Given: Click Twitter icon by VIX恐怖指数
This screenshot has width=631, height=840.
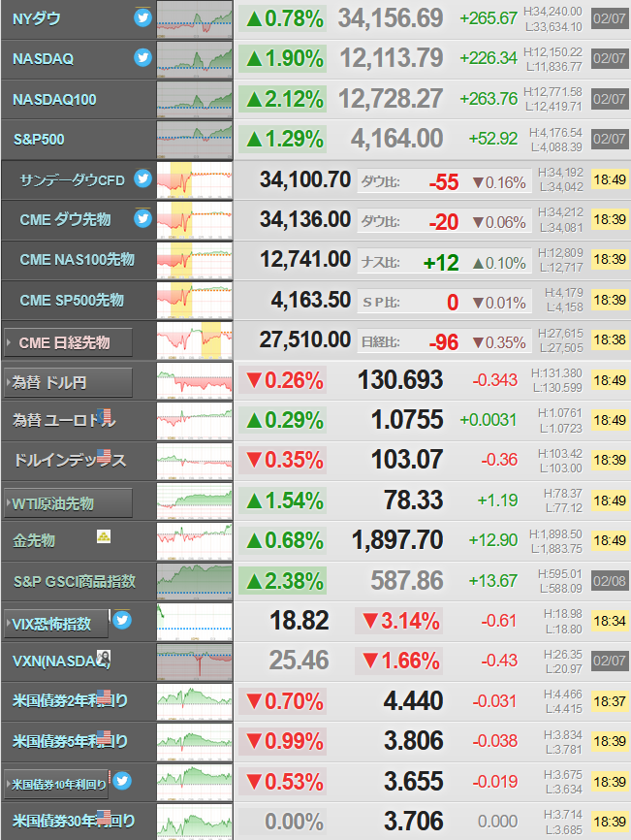Looking at the screenshot, I should pyautogui.click(x=122, y=620).
